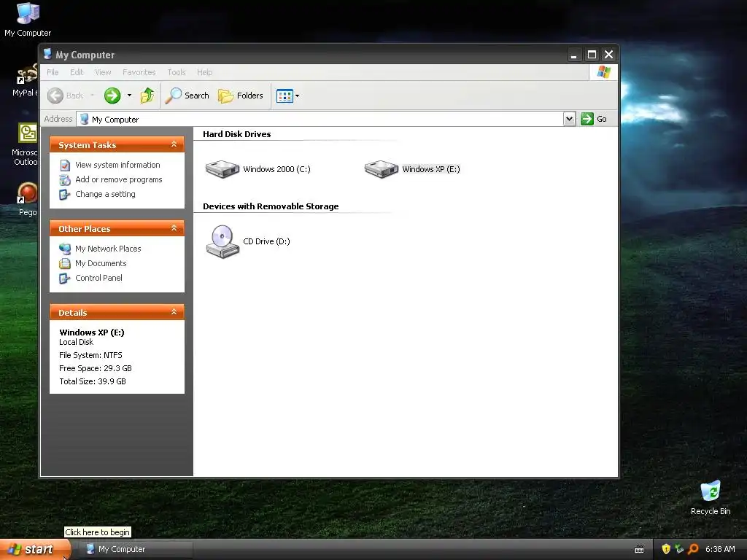The width and height of the screenshot is (747, 560).
Task: Click the orange magnifier tray icon
Action: coord(693,549)
